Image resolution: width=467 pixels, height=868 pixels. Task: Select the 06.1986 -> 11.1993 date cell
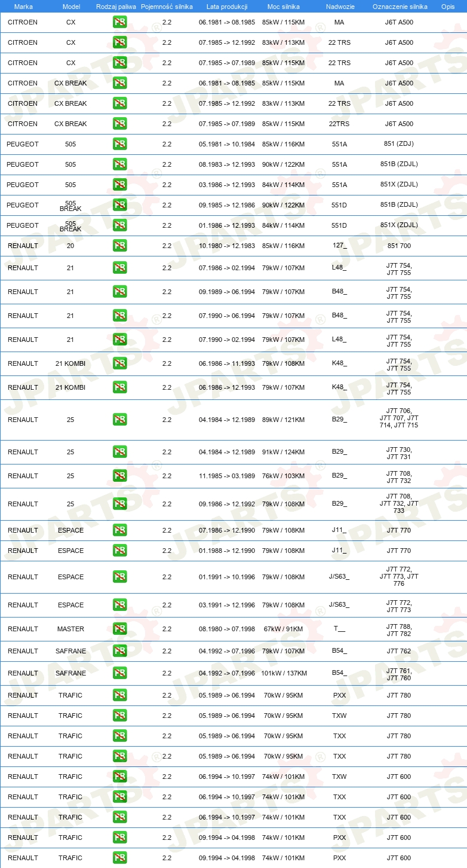click(227, 363)
